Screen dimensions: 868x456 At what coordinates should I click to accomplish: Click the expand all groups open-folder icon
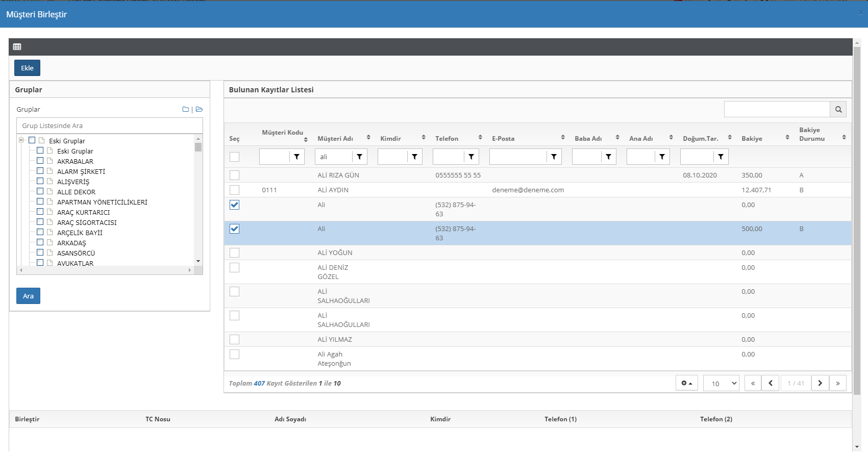click(200, 110)
